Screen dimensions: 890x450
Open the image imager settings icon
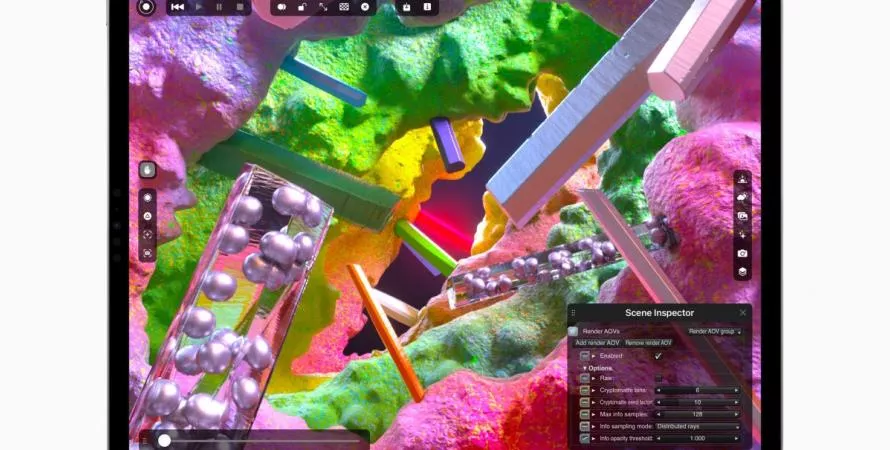point(742,216)
